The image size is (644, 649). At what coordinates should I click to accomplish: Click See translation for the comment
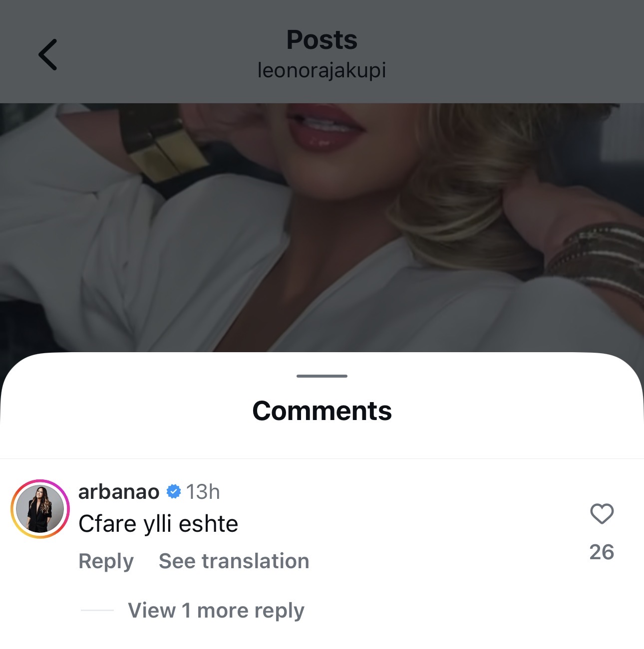(234, 561)
